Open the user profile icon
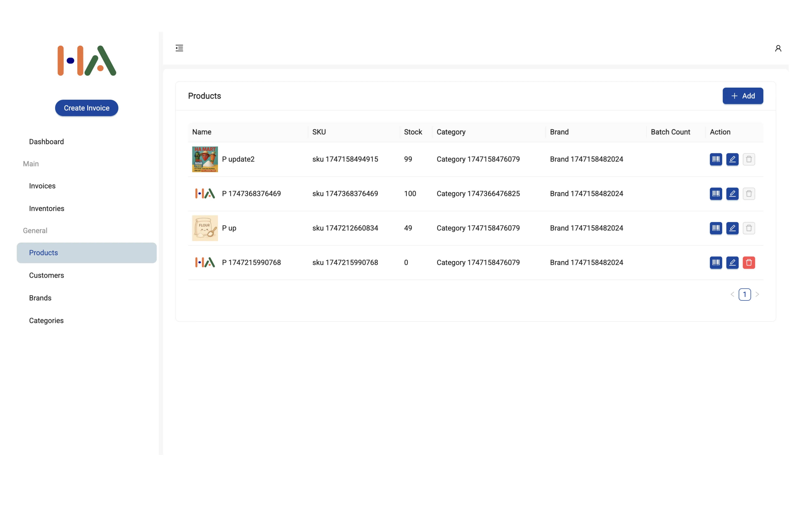The height and width of the screenshot is (507, 812). pyautogui.click(x=778, y=48)
